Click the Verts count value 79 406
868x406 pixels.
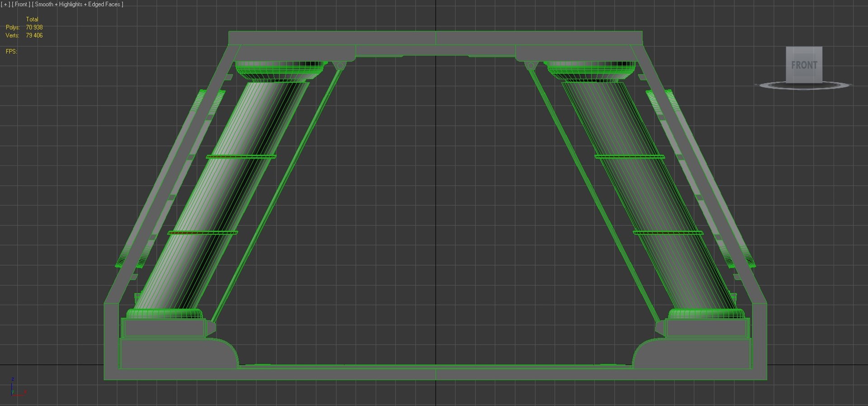point(34,36)
